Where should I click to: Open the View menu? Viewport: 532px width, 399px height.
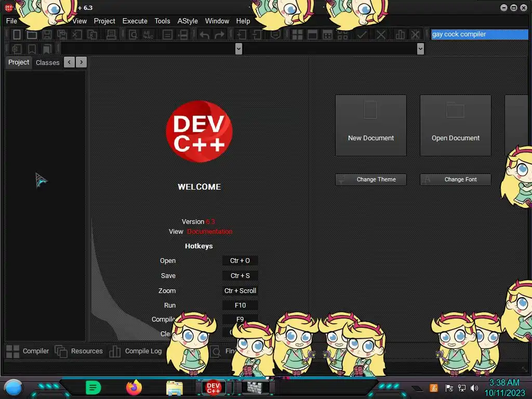click(x=79, y=21)
